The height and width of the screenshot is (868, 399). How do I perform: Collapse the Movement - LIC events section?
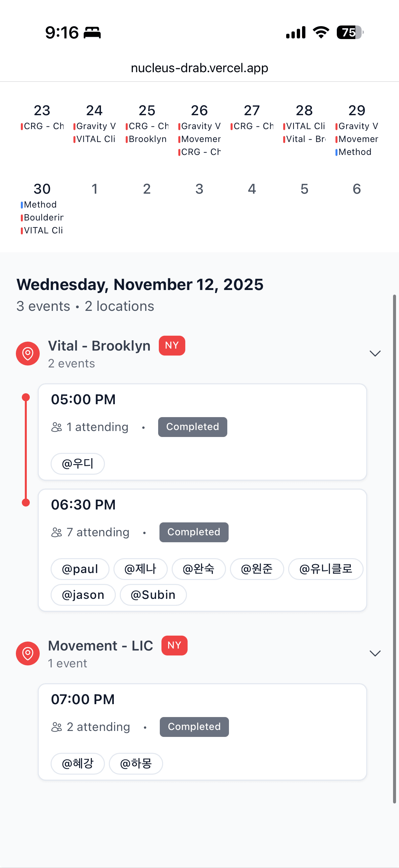[x=375, y=653]
